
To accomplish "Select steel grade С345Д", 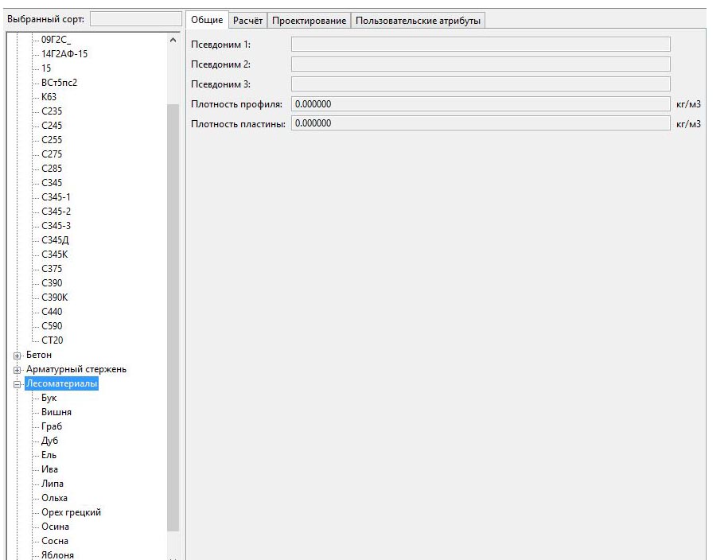I will point(55,240).
